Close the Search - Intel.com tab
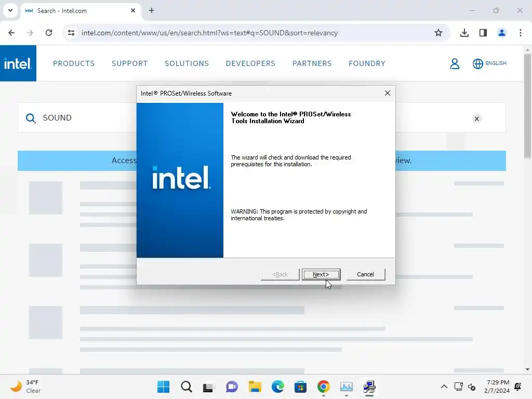 pos(133,10)
